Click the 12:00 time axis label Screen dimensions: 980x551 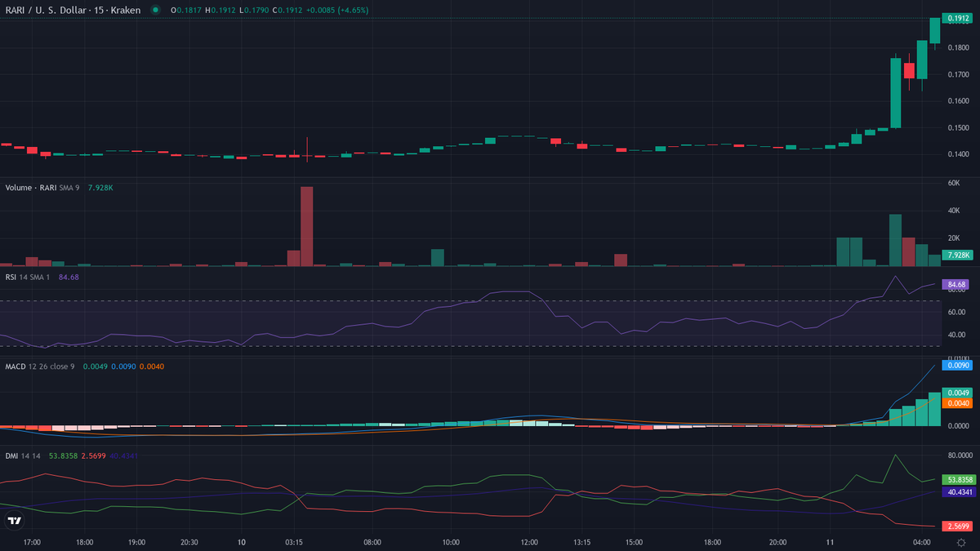pyautogui.click(x=529, y=542)
